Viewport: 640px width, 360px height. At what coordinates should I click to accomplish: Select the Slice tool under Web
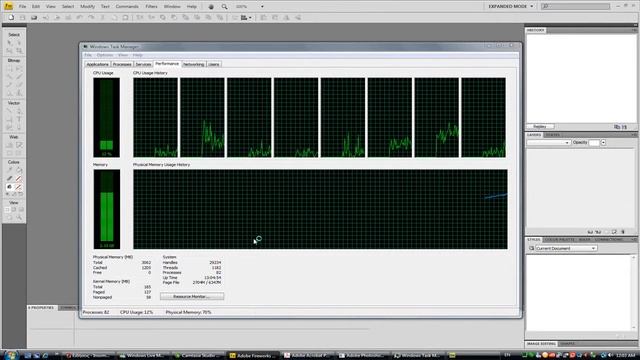(x=19, y=145)
